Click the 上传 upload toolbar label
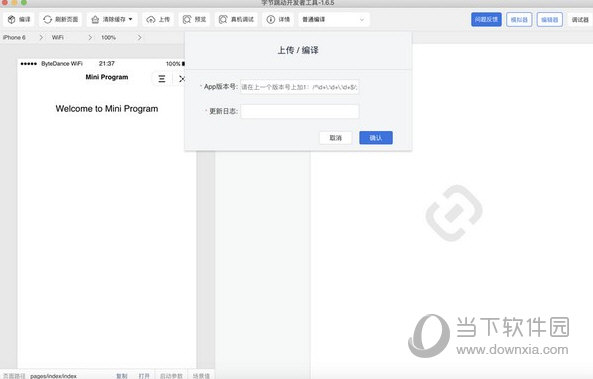593x379 pixels. (164, 19)
